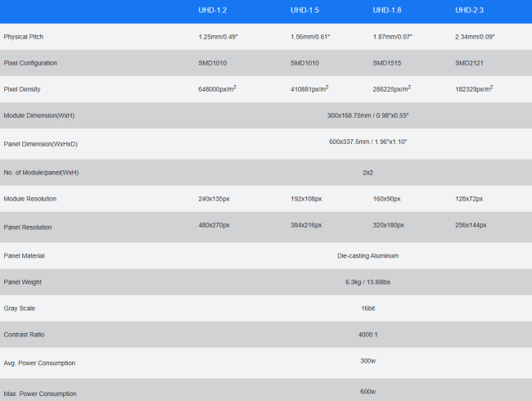Click the 2x2 modules per panel value
Image resolution: width=532 pixels, height=401 pixels.
(367, 173)
